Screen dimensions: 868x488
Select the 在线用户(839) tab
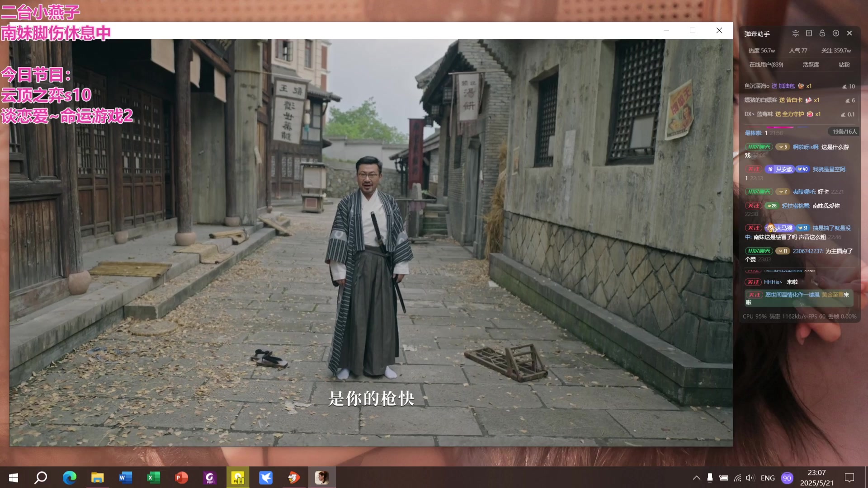click(766, 65)
